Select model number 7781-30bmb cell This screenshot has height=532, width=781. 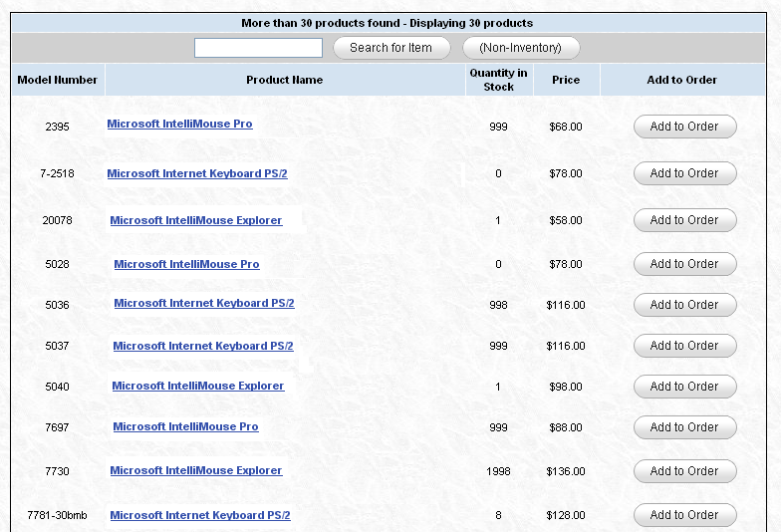tap(58, 515)
